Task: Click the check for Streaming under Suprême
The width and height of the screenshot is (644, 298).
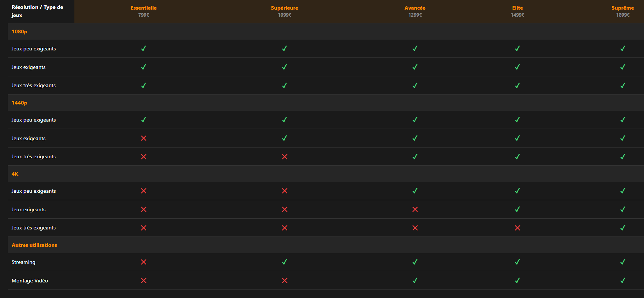Action: 623,262
